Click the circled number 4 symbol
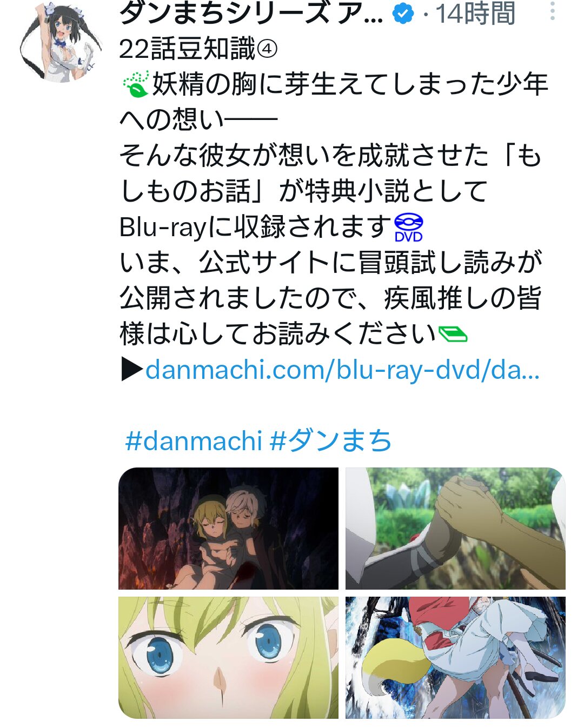The height and width of the screenshot is (728, 584). click(x=267, y=50)
